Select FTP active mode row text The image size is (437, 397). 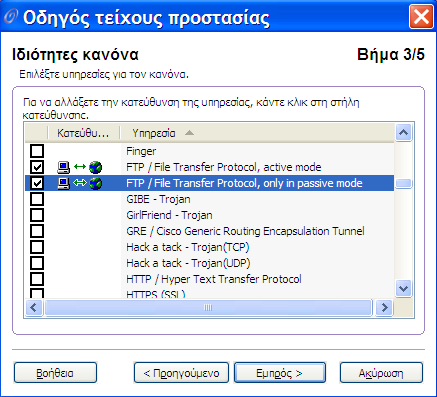tap(224, 167)
